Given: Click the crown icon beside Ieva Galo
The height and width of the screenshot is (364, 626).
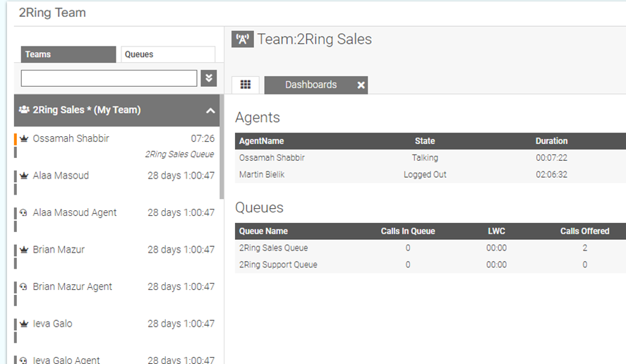Looking at the screenshot, I should (23, 324).
